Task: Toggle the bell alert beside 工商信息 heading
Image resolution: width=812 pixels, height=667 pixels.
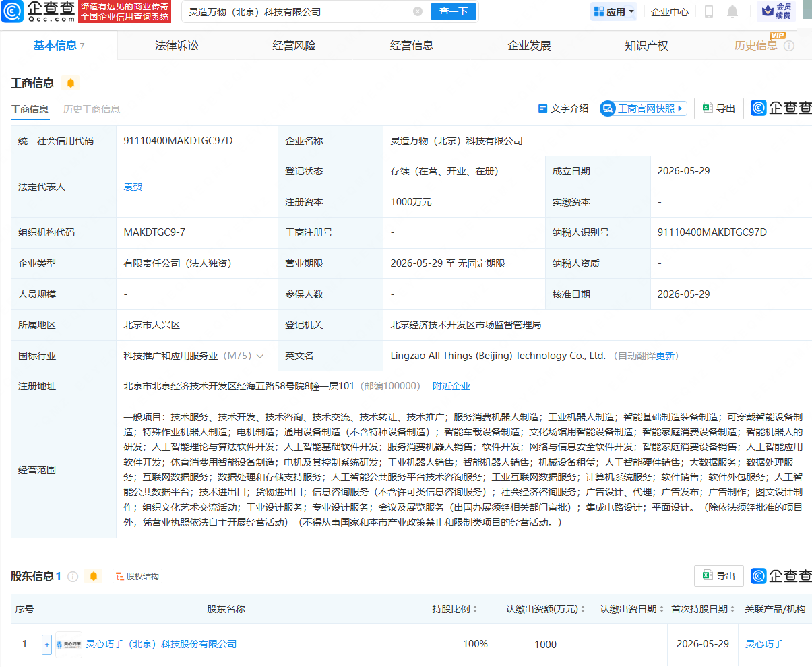Action: (x=70, y=83)
